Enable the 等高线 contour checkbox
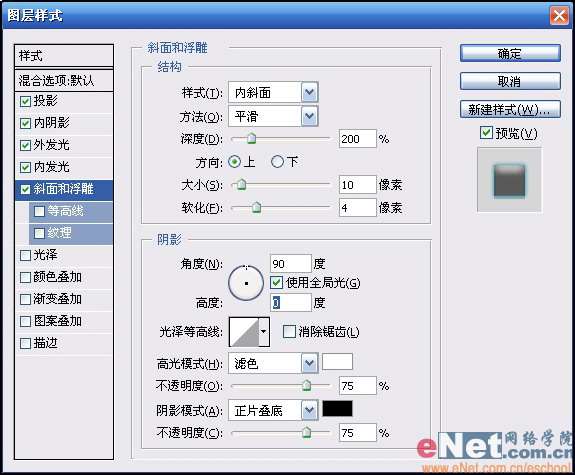 pos(39,211)
